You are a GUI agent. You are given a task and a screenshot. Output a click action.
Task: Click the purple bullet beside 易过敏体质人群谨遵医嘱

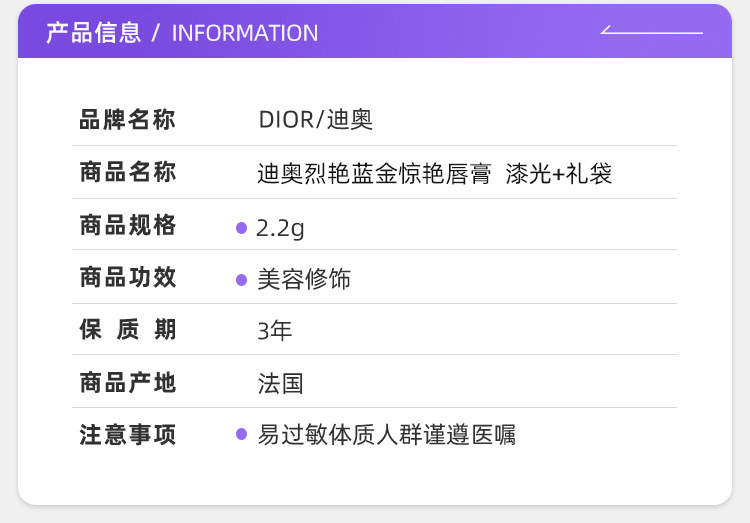[x=241, y=434]
